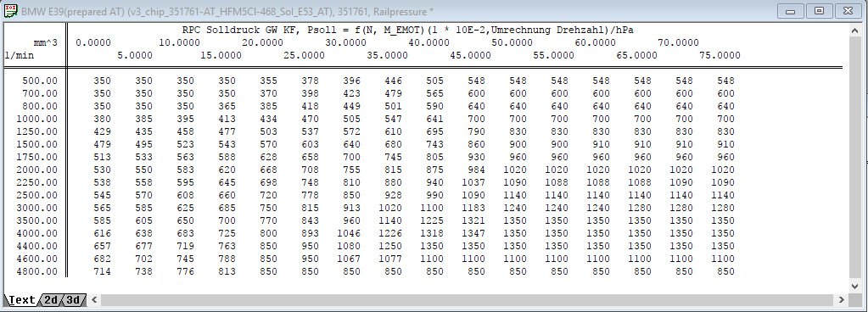Minimize the Railpressure map window
868x312 pixels.
[791, 11]
